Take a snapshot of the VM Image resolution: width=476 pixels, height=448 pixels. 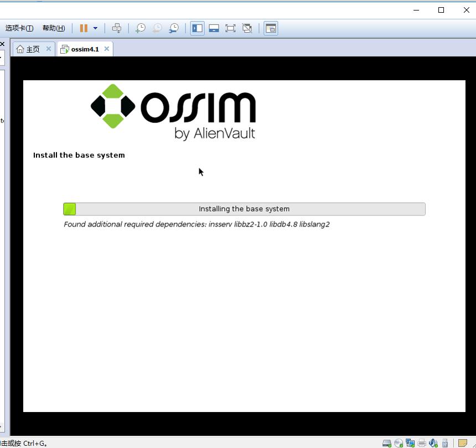click(x=140, y=28)
